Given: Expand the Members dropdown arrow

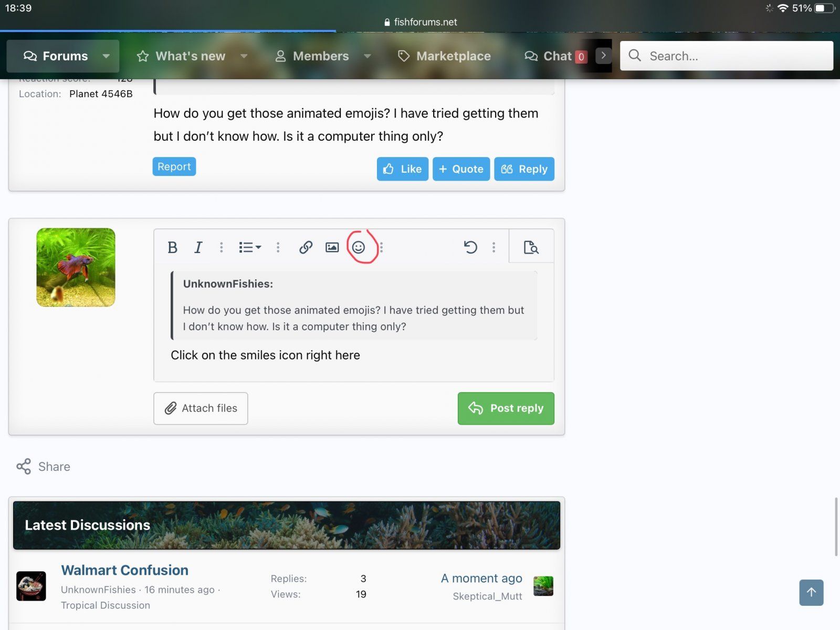Looking at the screenshot, I should 367,56.
